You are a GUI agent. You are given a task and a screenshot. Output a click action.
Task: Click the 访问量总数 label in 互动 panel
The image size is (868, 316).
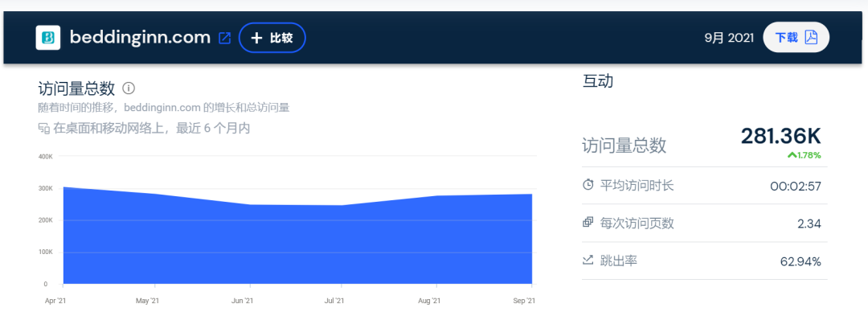(x=624, y=146)
